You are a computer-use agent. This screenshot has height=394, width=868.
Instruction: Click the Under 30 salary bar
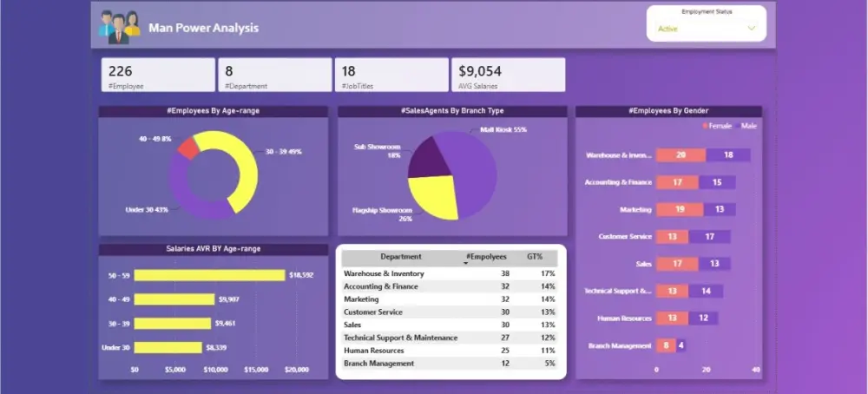(168, 347)
